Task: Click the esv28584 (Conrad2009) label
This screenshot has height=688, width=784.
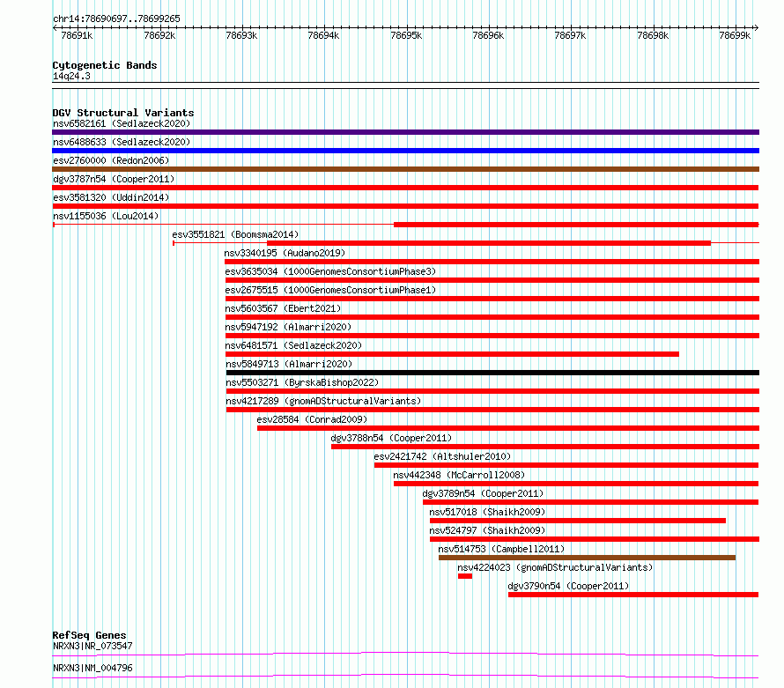Action: 312,419
